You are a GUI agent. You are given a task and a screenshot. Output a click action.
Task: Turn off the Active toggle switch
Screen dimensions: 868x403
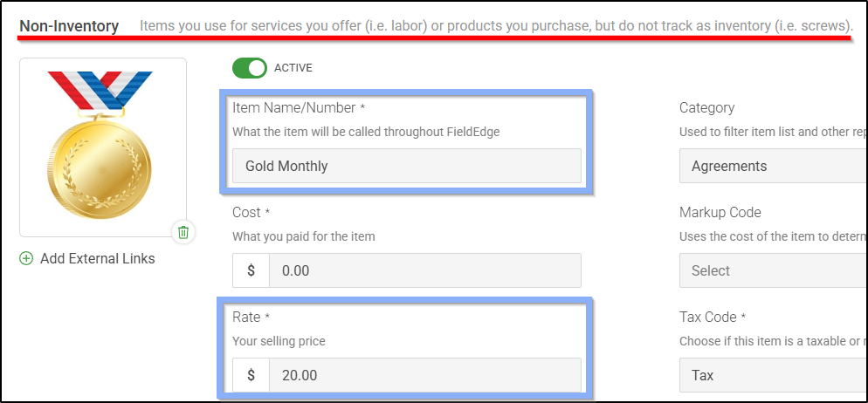click(249, 68)
